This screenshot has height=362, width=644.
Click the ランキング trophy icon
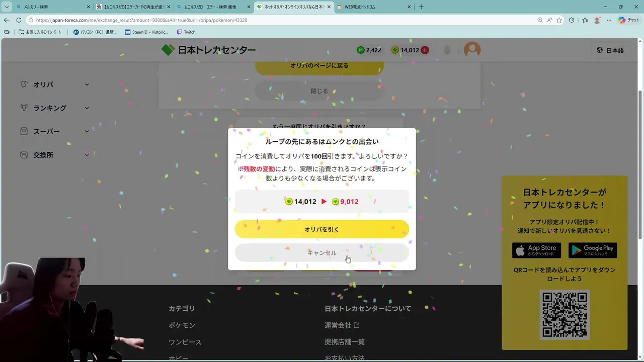24,108
